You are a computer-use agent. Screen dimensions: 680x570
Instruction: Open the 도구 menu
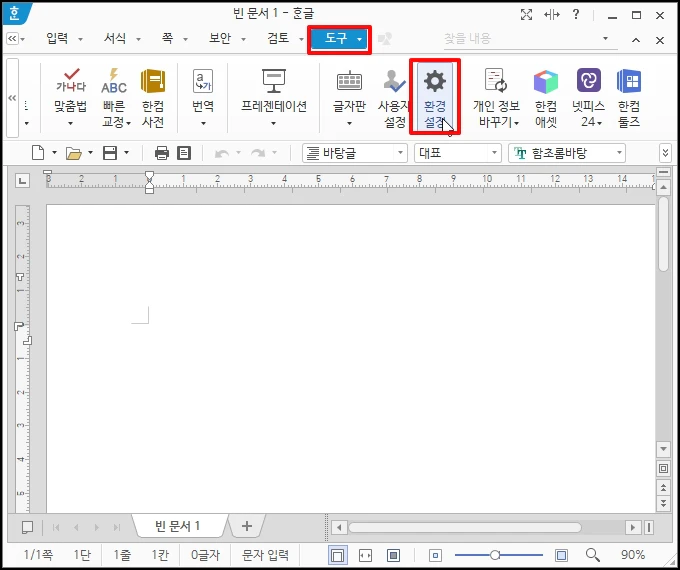pyautogui.click(x=339, y=39)
